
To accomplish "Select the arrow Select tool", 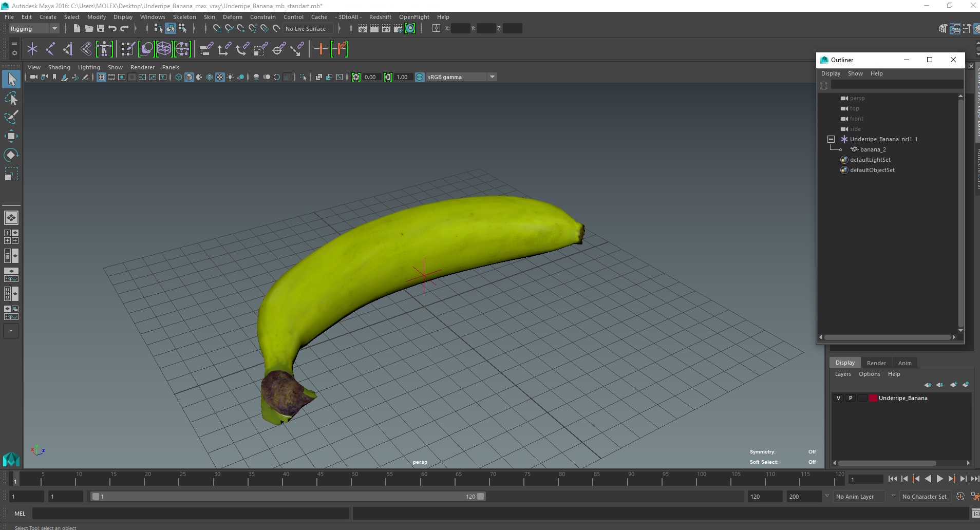I will pos(11,79).
